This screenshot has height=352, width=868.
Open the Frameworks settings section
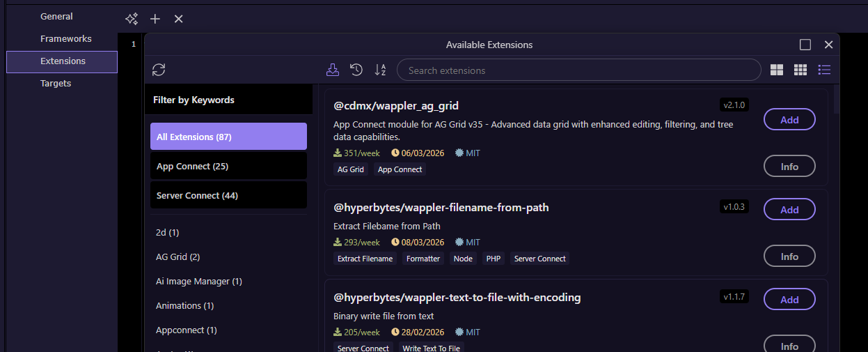(x=66, y=39)
